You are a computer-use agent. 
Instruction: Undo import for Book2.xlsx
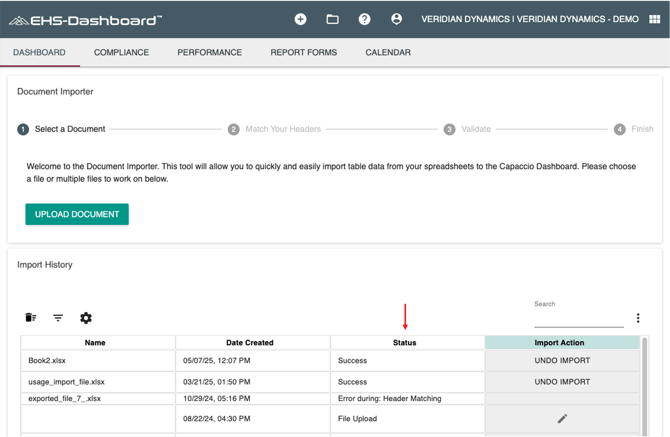[x=562, y=361]
